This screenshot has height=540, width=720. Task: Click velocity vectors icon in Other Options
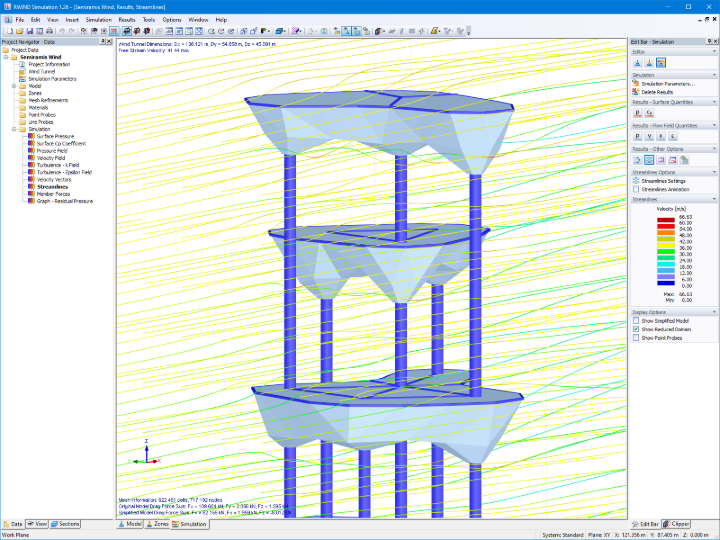637,160
